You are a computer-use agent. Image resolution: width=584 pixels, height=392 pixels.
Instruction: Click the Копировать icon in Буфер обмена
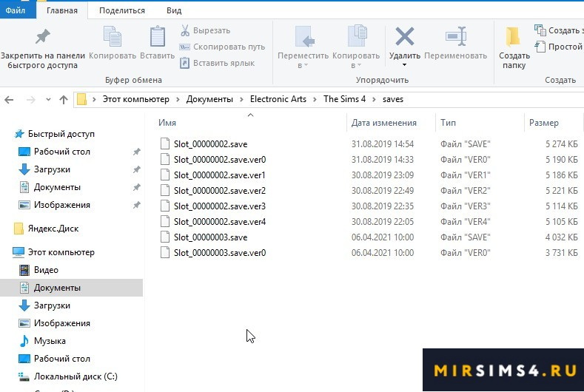[x=112, y=36]
